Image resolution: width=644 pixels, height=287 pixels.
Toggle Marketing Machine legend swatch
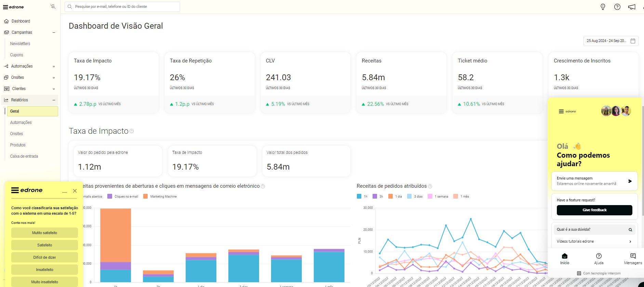click(145, 196)
